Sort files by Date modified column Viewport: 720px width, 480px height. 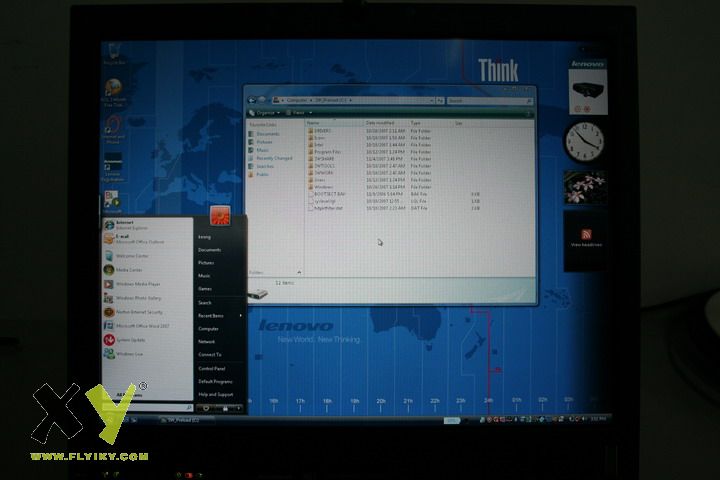click(x=387, y=123)
